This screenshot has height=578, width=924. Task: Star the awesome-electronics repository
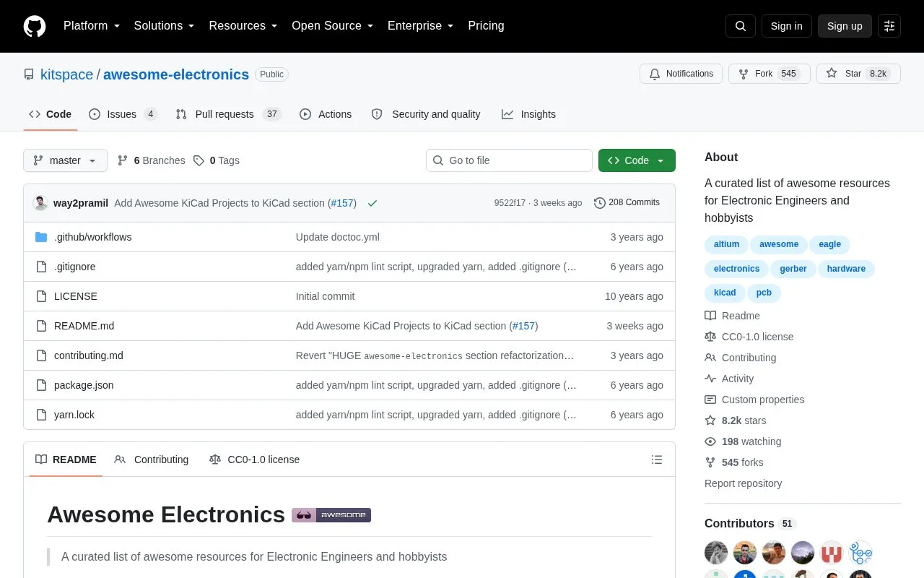[858, 74]
